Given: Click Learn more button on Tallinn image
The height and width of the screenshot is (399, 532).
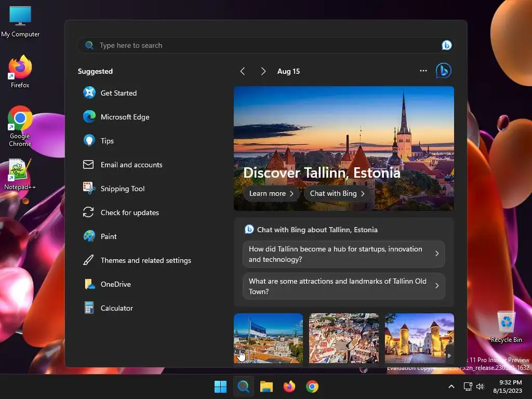Looking at the screenshot, I should coord(271,193).
